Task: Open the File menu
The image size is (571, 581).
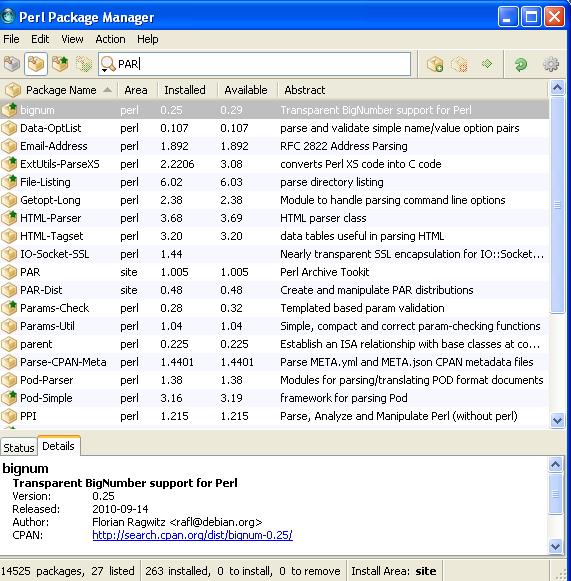Action: point(11,39)
